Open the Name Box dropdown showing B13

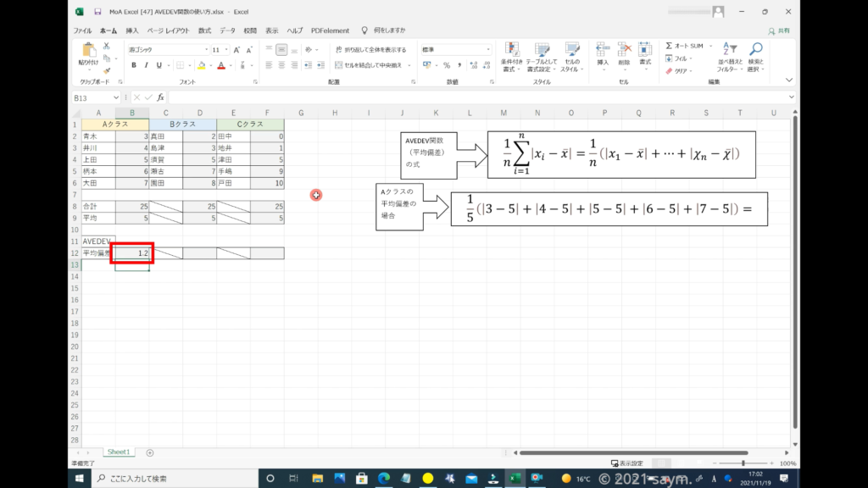point(125,97)
